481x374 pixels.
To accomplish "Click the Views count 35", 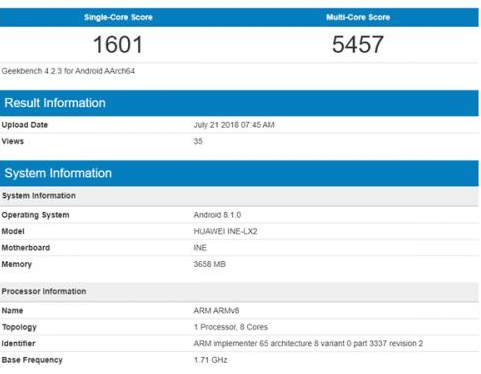I will pos(198,141).
